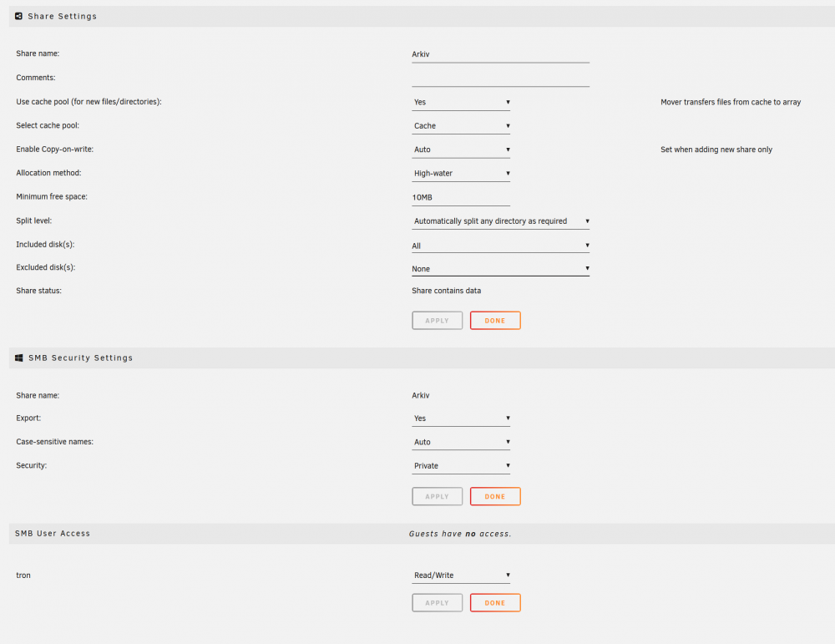Click the 'Allocation method:' label

pos(48,173)
